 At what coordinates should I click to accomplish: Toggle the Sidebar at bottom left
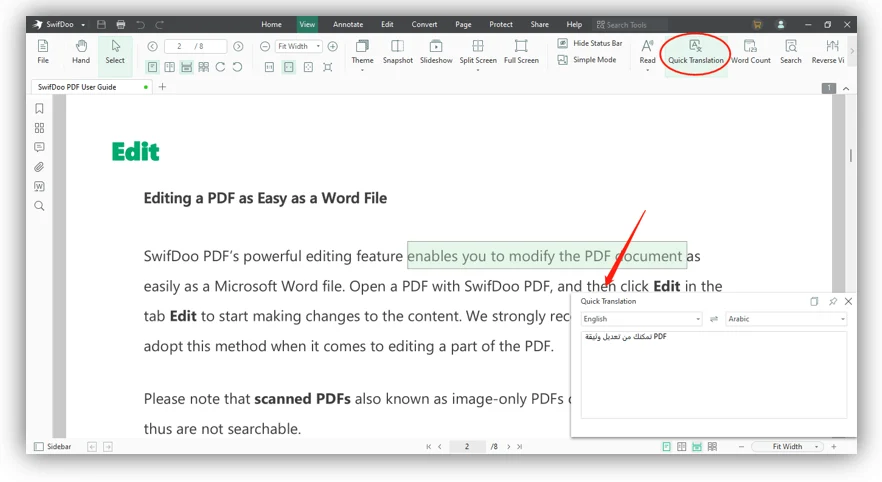[53, 447]
